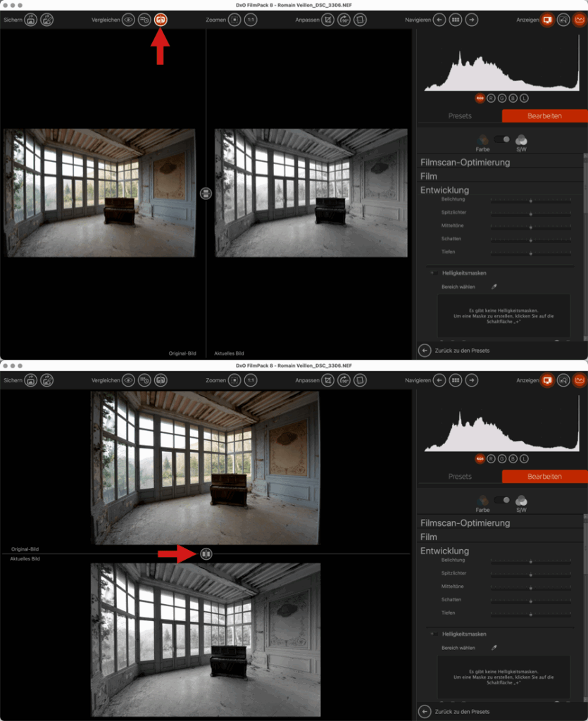This screenshot has width=588, height=721.
Task: Click the eye compare icon in upper window
Action: point(128,20)
